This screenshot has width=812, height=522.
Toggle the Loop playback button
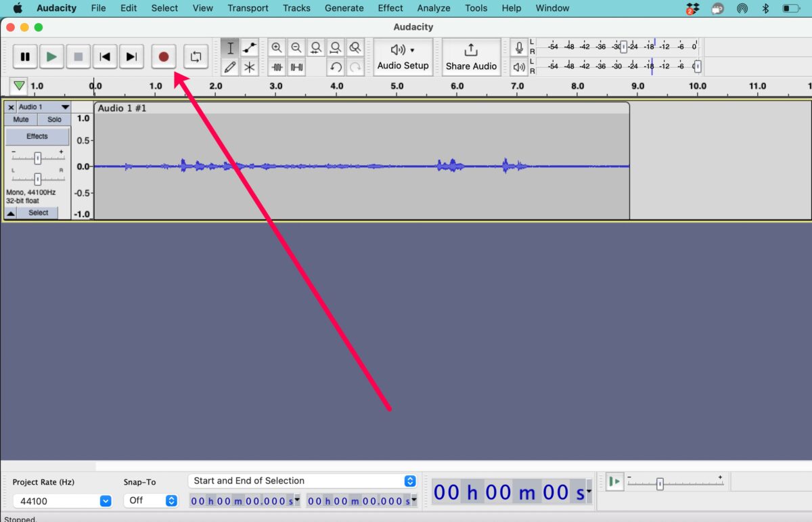[196, 57]
